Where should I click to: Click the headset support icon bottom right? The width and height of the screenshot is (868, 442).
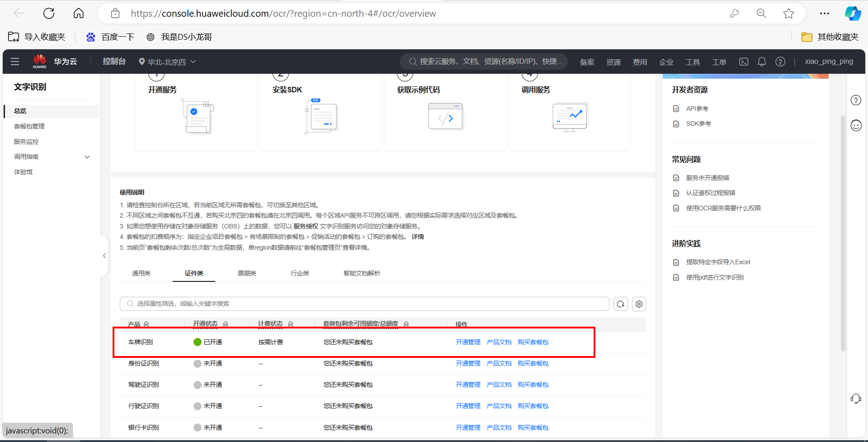856,399
